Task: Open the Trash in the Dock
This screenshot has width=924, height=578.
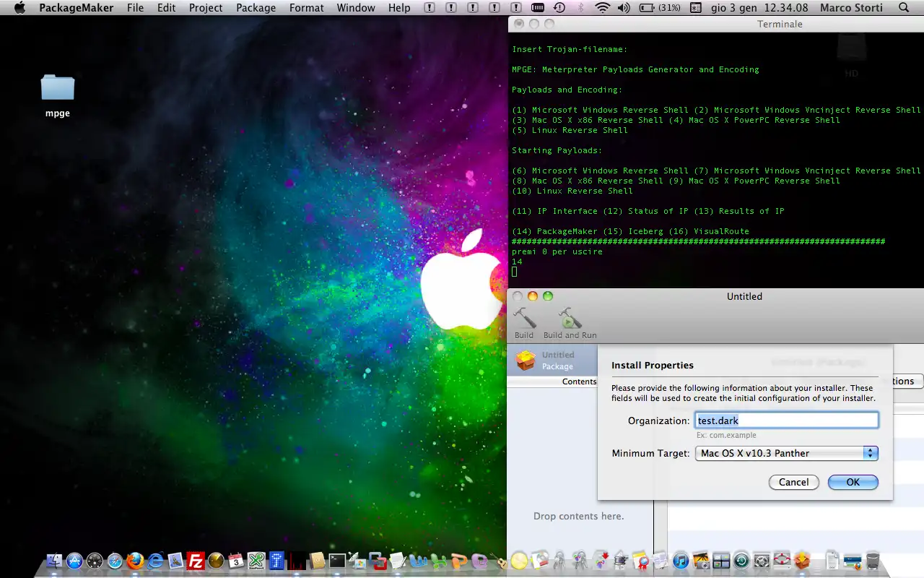Action: (x=873, y=560)
